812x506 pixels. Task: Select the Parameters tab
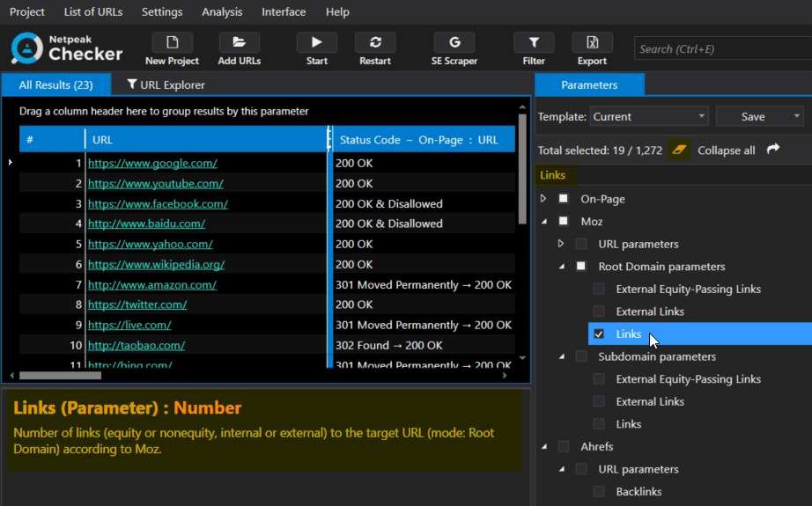[x=589, y=84]
